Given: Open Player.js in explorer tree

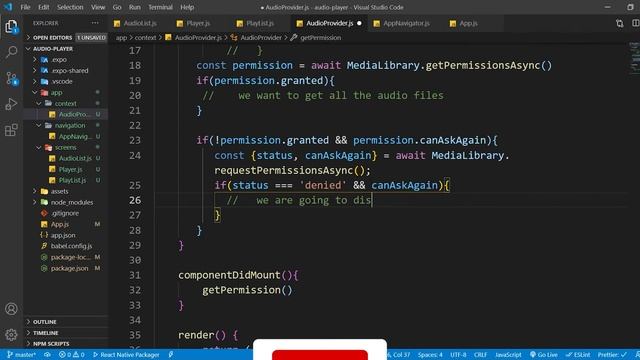Looking at the screenshot, I should click(x=70, y=169).
